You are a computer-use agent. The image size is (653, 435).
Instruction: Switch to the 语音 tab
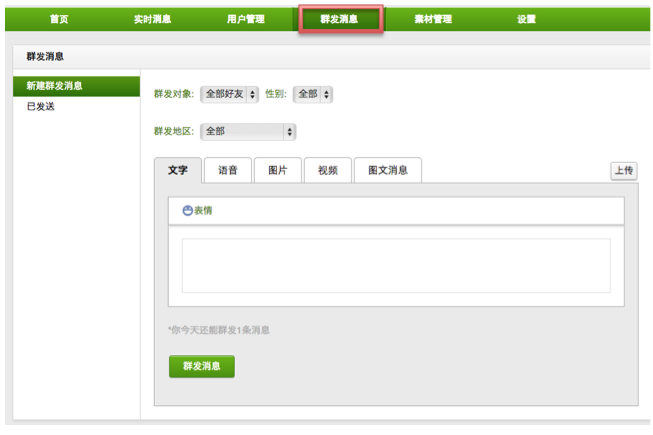coord(227,171)
